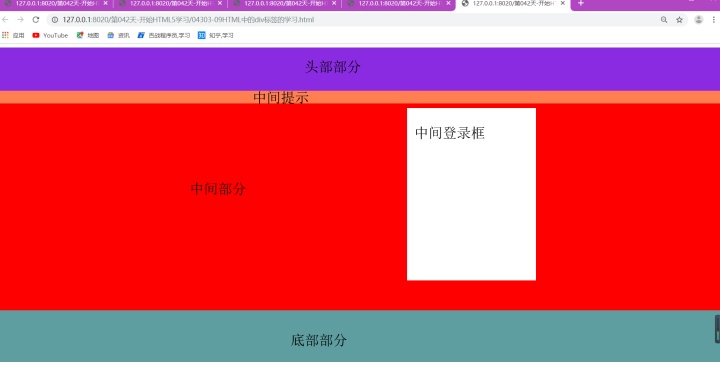Screen dimensions: 720x380
Task: Go forward to the next page
Action: [x=20, y=20]
